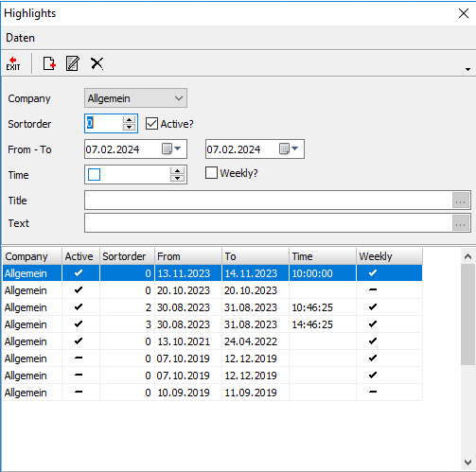Screen dimensions: 476x472
Task: Sort table by From column header
Action: point(188,256)
